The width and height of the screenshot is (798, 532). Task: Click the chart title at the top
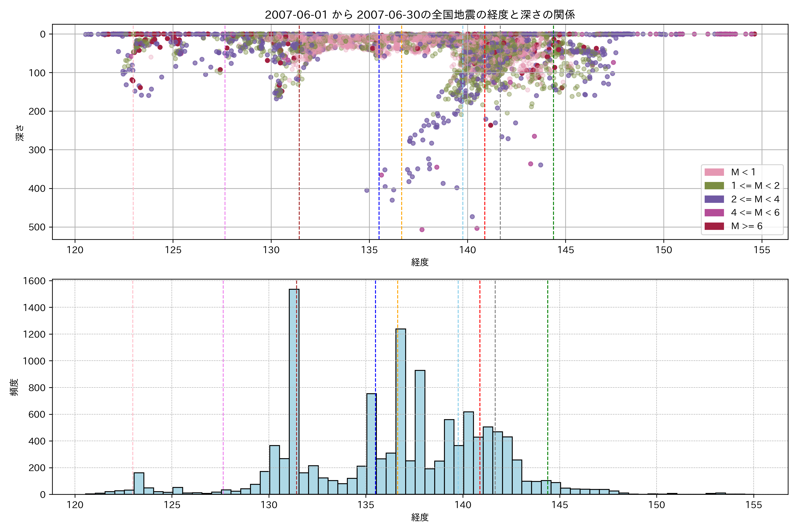[x=420, y=15]
